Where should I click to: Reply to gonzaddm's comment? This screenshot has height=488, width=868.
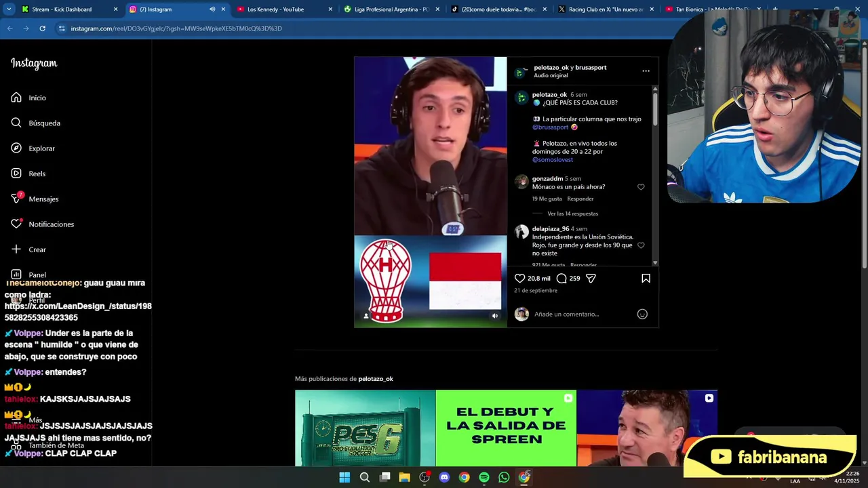580,199
